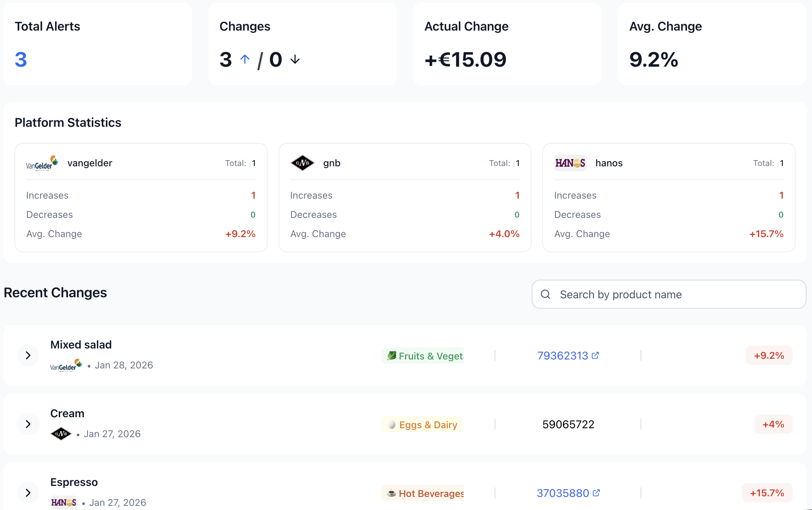Open product link 79362313

click(x=563, y=356)
